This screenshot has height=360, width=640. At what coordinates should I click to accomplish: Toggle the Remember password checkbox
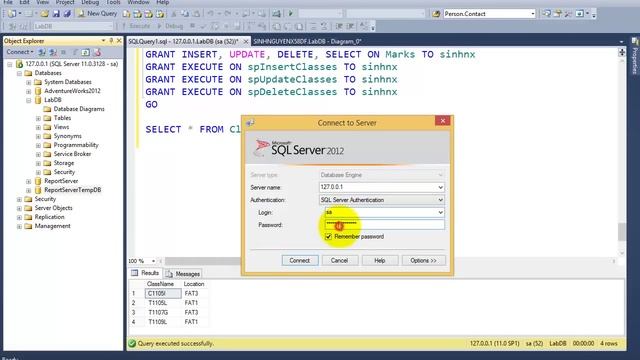[x=329, y=237]
